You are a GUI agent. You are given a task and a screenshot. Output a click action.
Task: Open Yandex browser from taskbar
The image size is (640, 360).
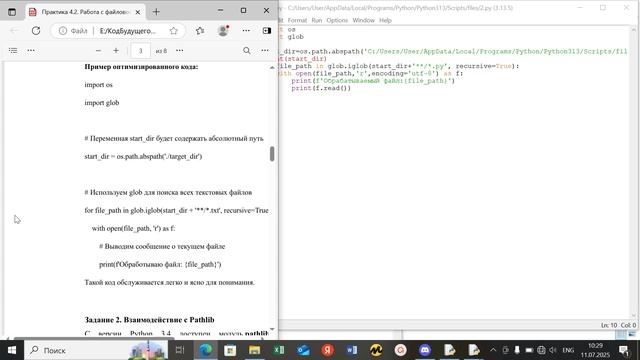(x=327, y=350)
